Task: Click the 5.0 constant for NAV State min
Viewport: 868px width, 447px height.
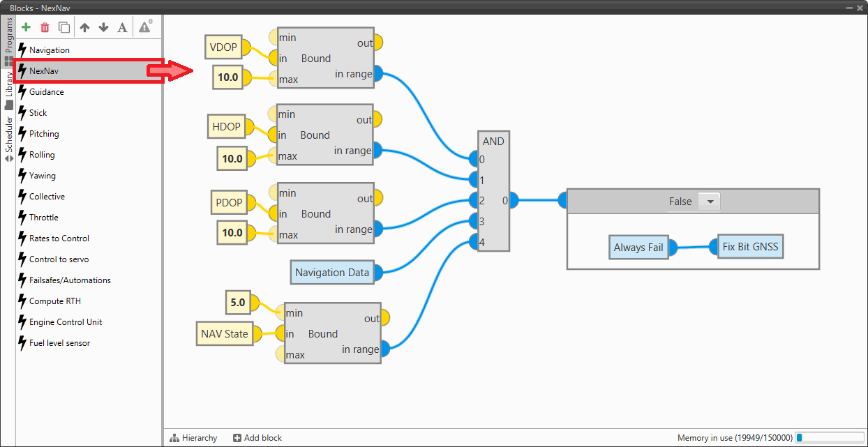Action: [237, 303]
